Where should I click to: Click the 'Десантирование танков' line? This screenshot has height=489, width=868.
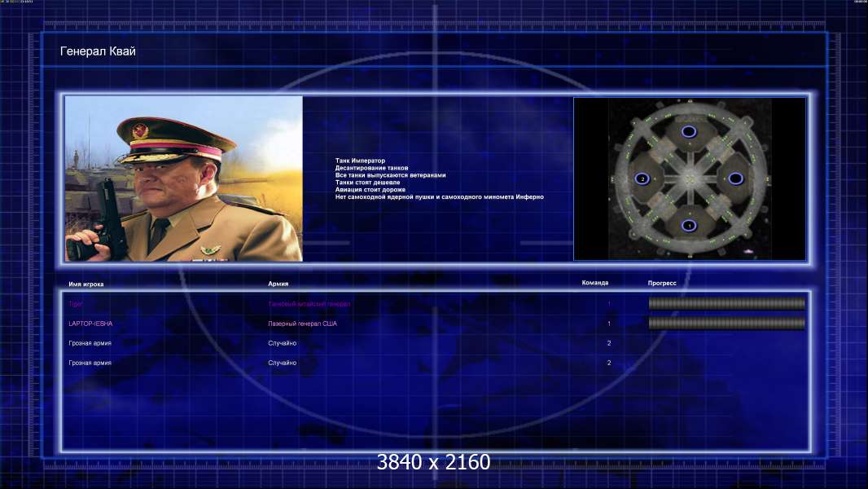pos(371,168)
